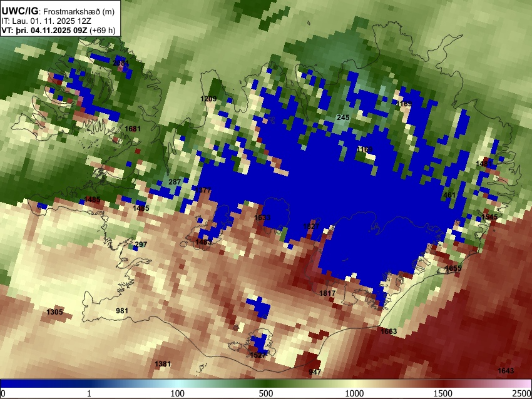The image size is (532, 399).
Task: Click the 1633 value label
Action: coord(262,218)
